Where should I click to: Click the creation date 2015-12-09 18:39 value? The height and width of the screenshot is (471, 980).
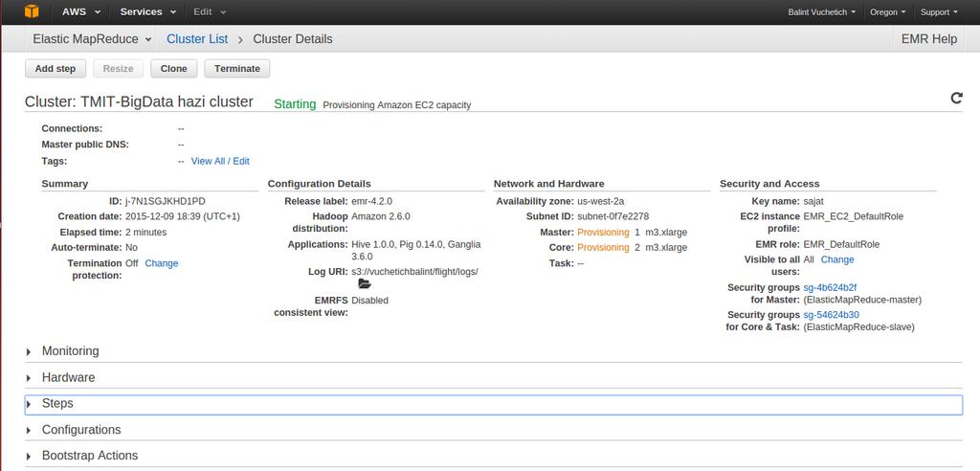click(x=183, y=216)
